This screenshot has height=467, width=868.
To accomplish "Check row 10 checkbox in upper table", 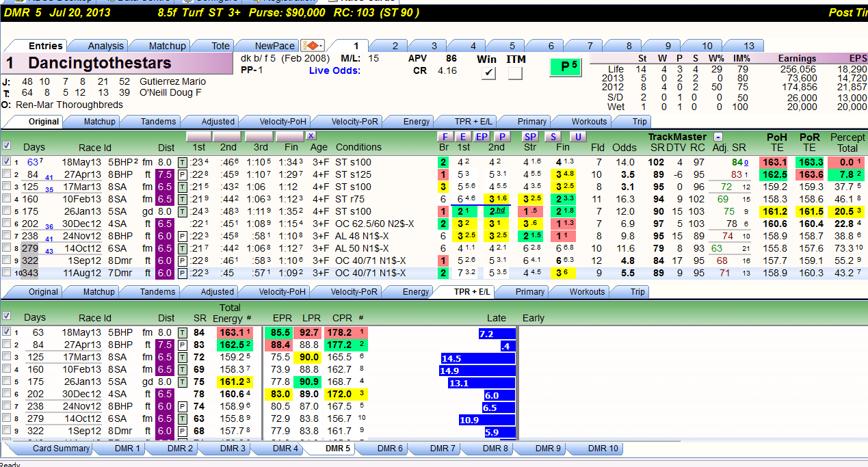I will coord(7,273).
